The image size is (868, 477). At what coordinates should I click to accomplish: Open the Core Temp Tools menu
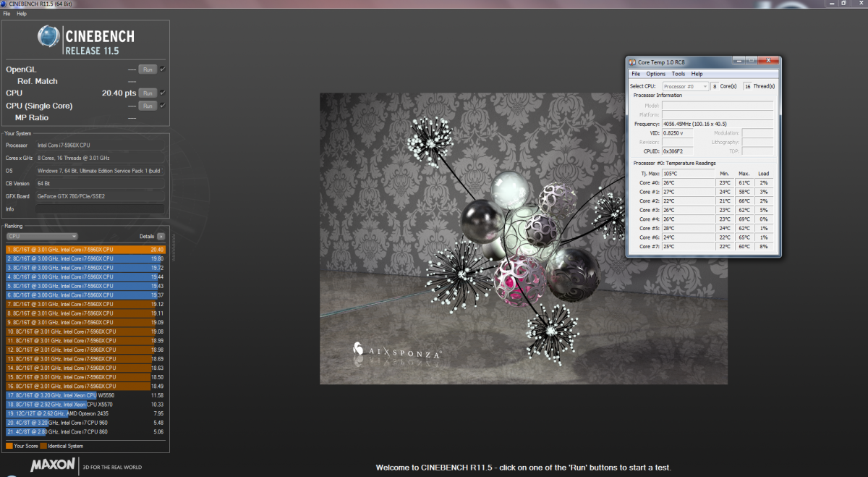click(678, 74)
